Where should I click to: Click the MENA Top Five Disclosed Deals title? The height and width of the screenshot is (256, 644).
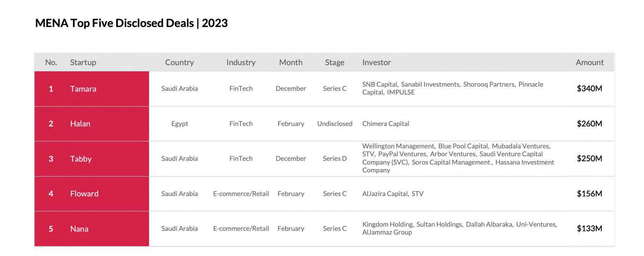132,23
